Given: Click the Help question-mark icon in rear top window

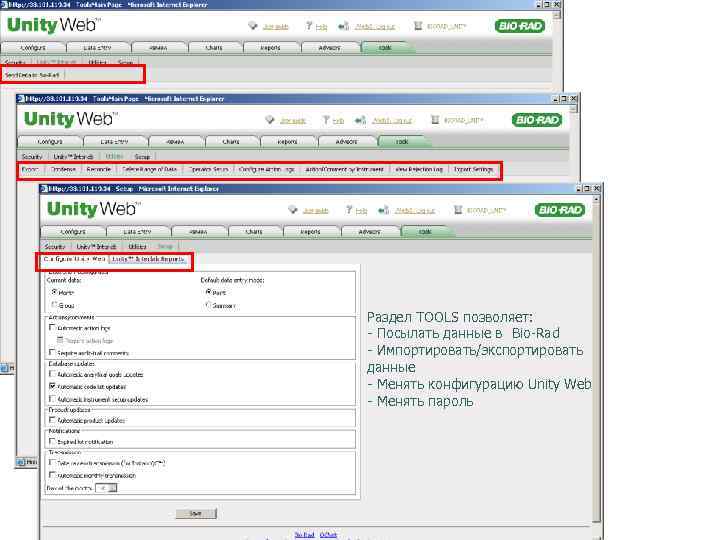Looking at the screenshot, I should tap(309, 26).
